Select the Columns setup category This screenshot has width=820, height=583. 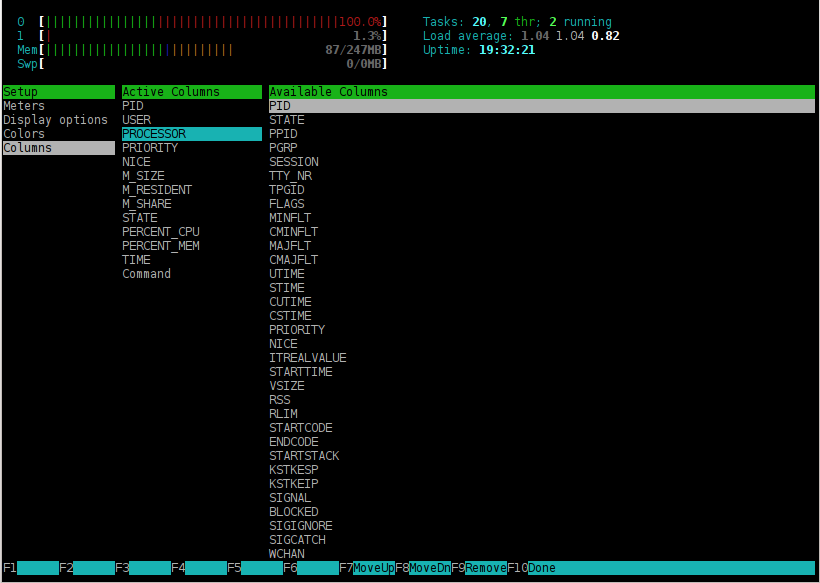tap(27, 148)
